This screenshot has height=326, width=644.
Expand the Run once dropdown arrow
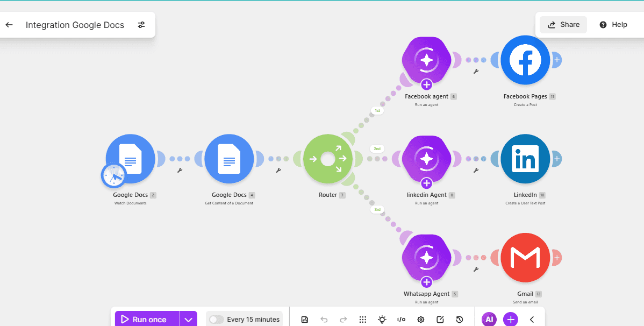[189, 320]
